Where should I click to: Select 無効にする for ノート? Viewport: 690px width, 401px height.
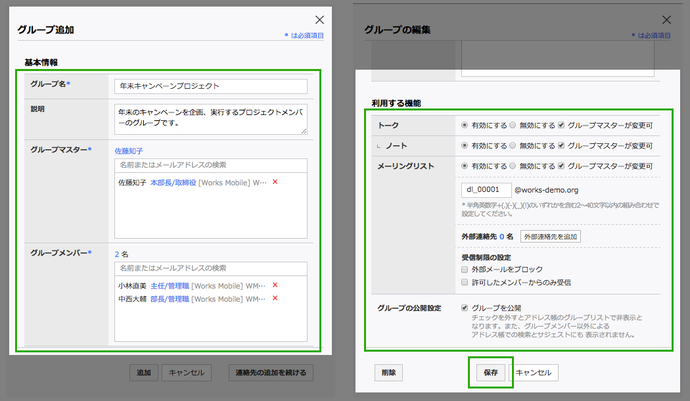point(513,146)
